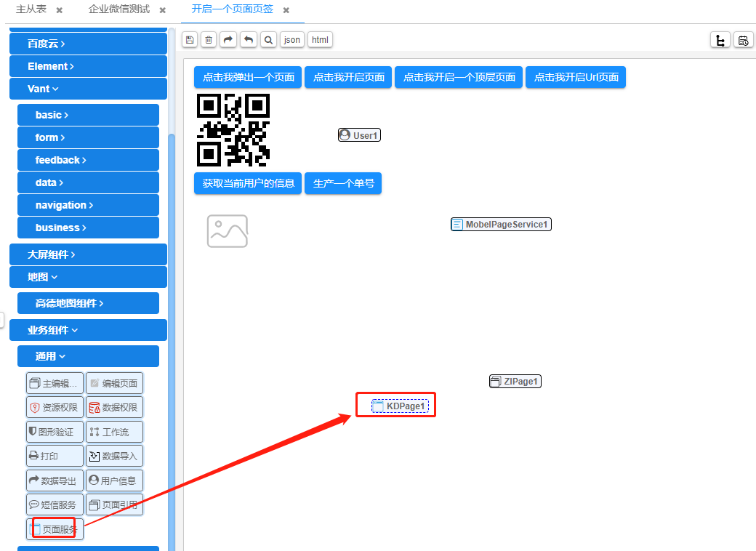Expand the Element component group
Screen dimensions: 756x551
tap(88, 66)
